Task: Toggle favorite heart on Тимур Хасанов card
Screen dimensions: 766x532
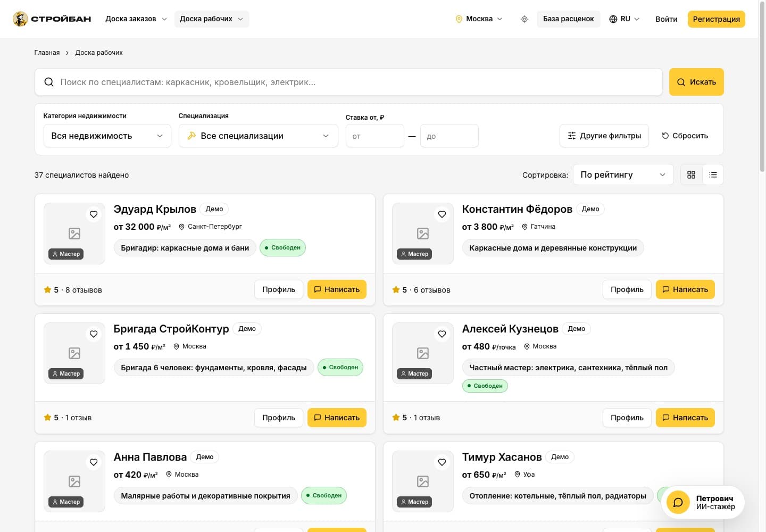Action: pos(442,462)
